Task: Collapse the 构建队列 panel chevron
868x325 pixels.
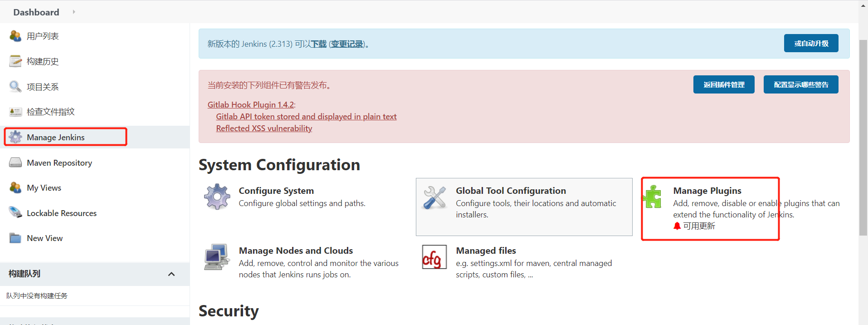Action: pos(171,274)
